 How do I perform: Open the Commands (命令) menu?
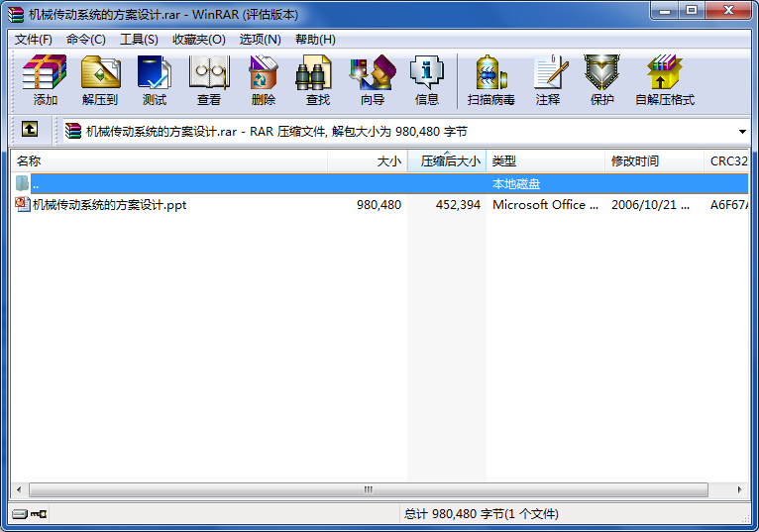[x=86, y=40]
